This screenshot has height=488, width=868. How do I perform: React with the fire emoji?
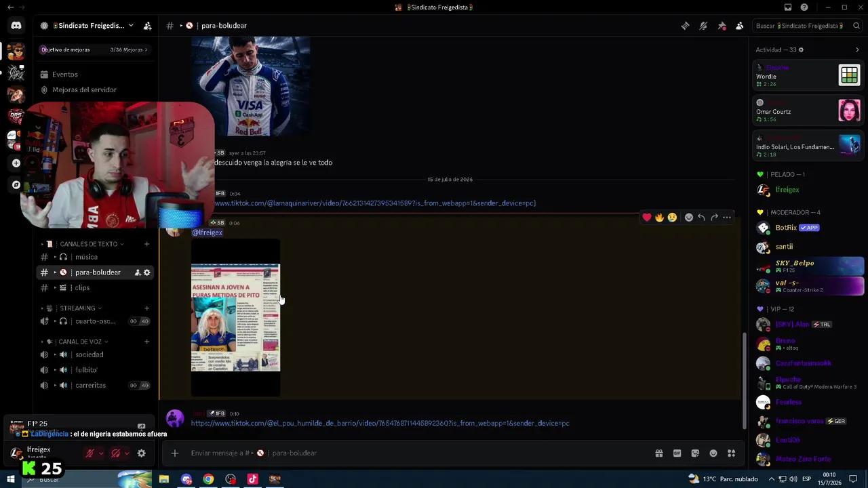point(659,217)
